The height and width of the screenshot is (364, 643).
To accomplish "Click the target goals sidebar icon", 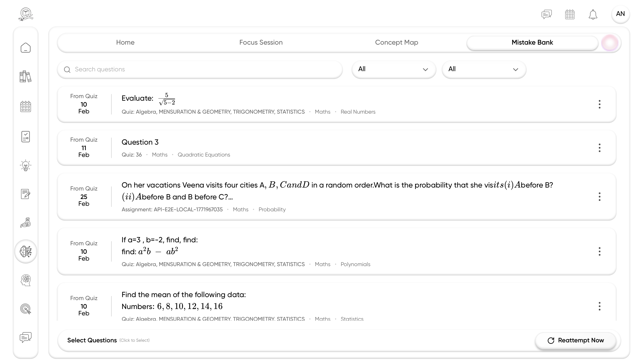I will click(26, 309).
